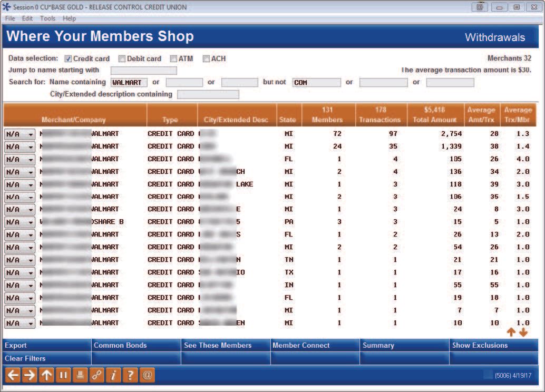Enable the ACH checkbox
Screen dimensions: 545x392
(206, 58)
